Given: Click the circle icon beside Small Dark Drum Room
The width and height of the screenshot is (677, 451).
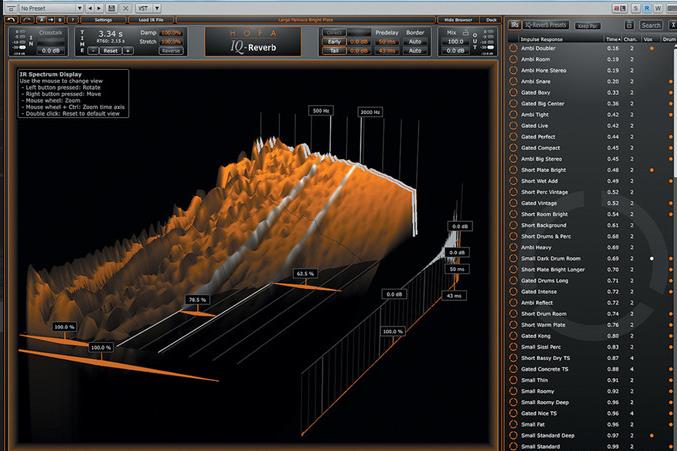Looking at the screenshot, I should [513, 259].
